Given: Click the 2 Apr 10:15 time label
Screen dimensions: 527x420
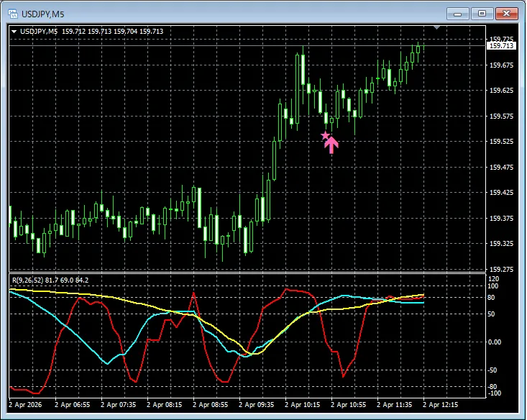Looking at the screenshot, I should (x=303, y=404).
